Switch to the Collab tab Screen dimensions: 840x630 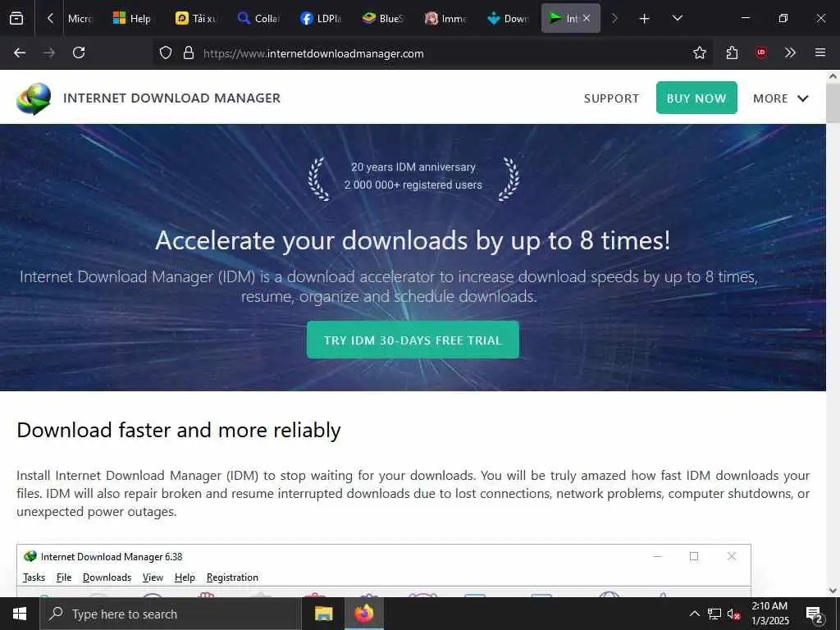pyautogui.click(x=258, y=18)
